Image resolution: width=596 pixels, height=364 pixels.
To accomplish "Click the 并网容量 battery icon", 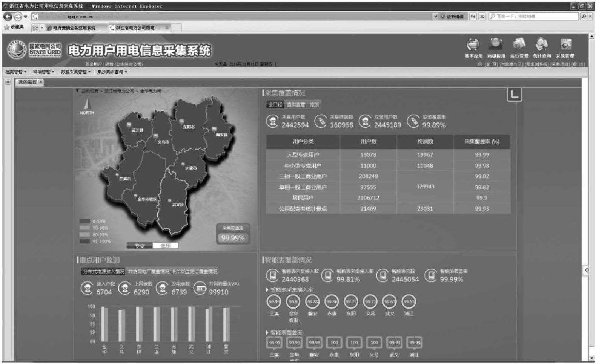I will pos(200,289).
